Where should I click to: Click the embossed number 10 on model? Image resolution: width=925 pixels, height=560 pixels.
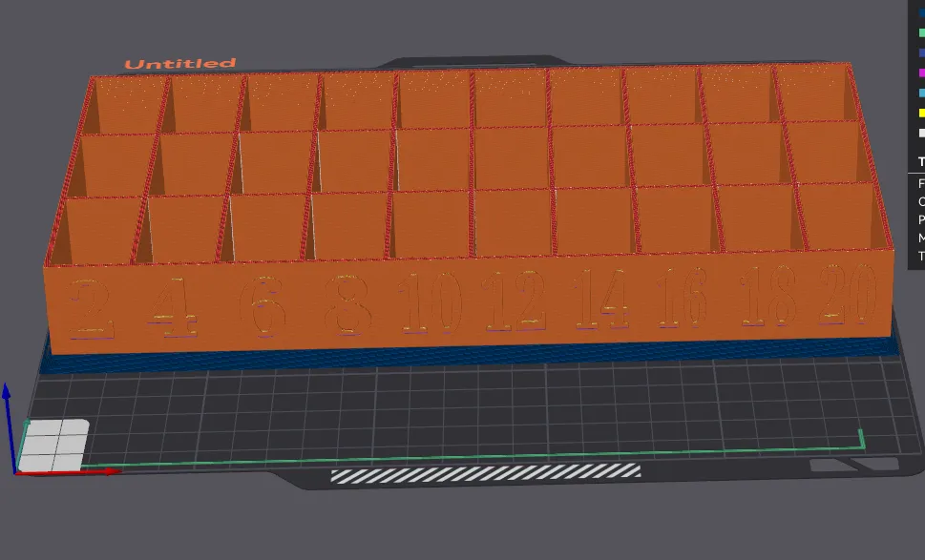431,303
